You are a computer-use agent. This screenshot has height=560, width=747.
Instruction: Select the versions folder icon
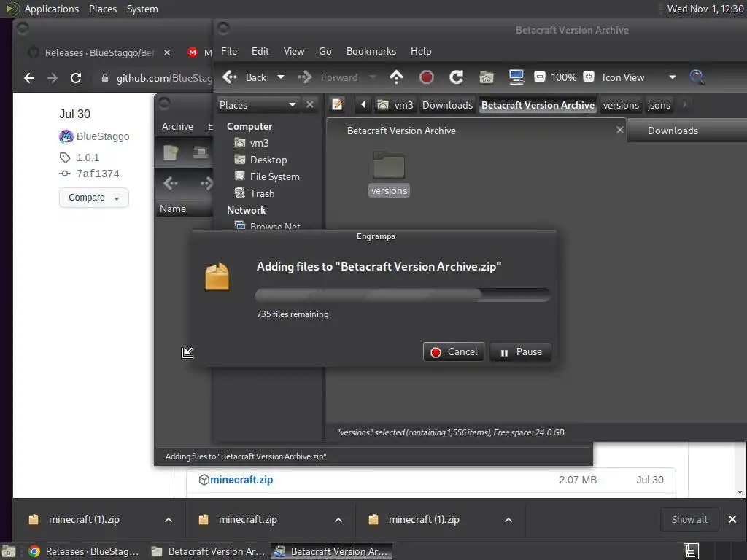tap(389, 166)
